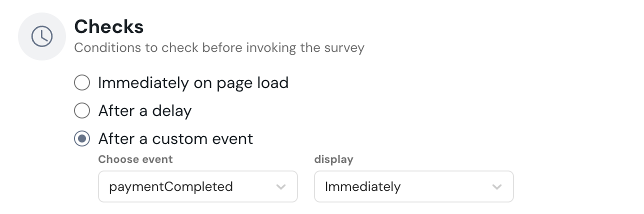Click the "paymentCompleted" value text

[171, 187]
